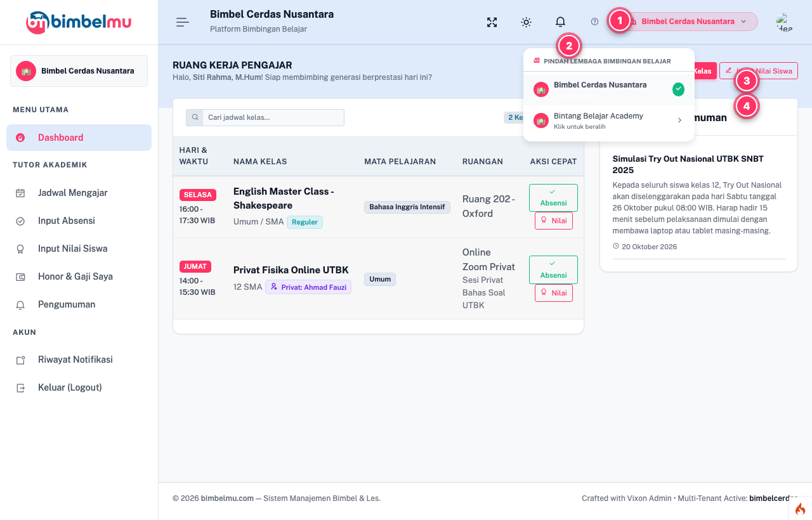Open notifications from the bell icon in the header
Screen dimensions: 812x520
[x=560, y=22]
